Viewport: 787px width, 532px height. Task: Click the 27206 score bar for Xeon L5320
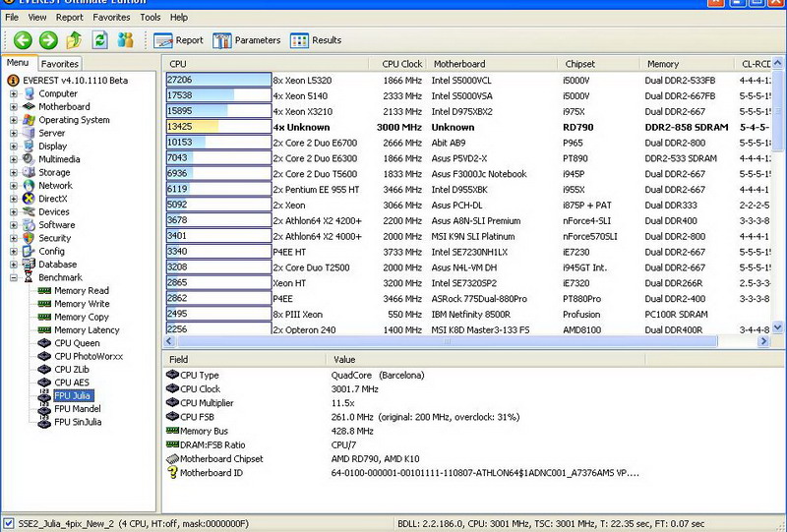point(218,80)
